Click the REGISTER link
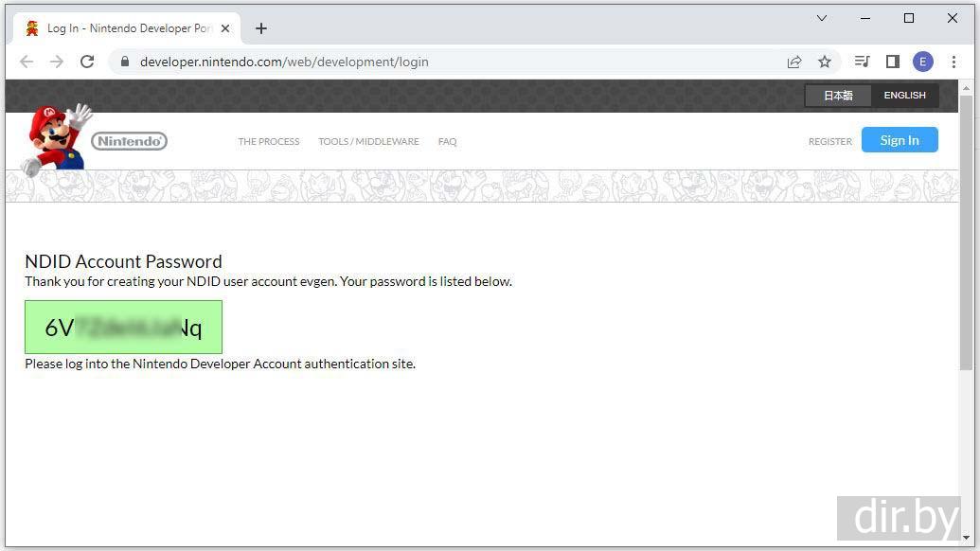The height and width of the screenshot is (551, 980). click(830, 142)
